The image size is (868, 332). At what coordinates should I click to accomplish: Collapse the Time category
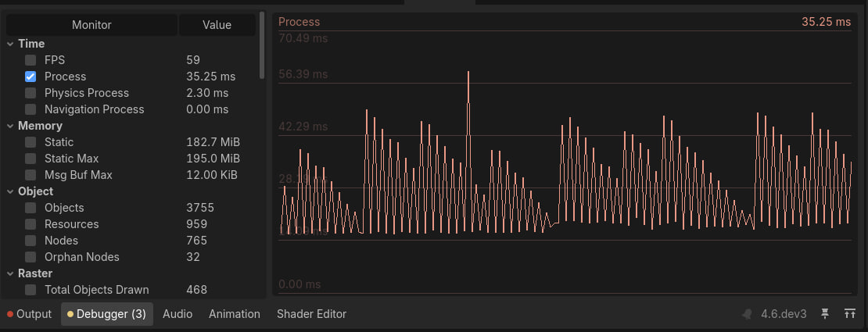[x=10, y=44]
